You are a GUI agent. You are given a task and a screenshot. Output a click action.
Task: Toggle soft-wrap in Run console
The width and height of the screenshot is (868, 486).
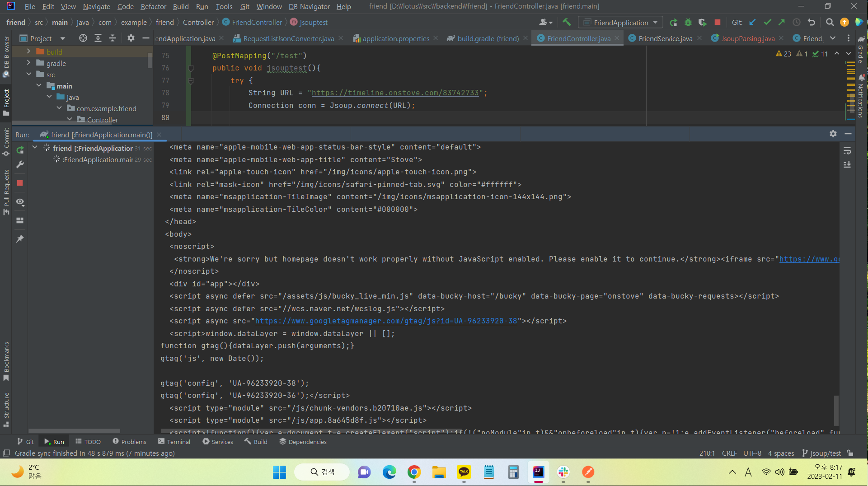tap(847, 150)
